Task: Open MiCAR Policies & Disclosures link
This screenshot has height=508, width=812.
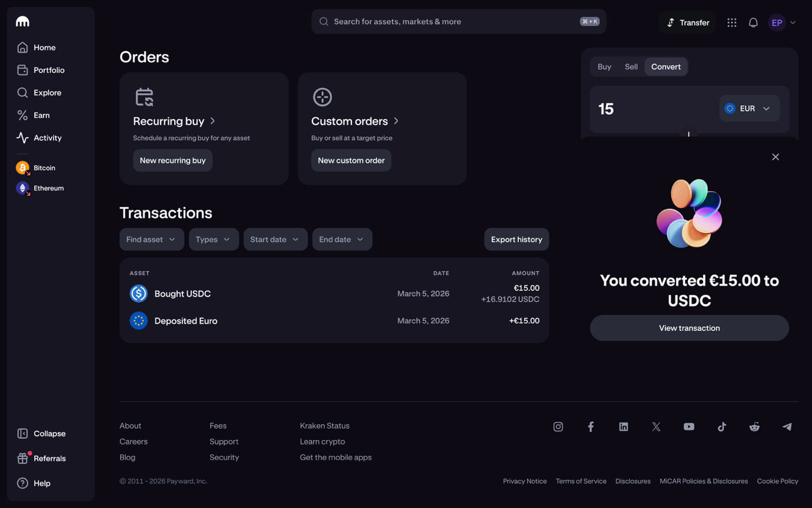Action: 704,481
